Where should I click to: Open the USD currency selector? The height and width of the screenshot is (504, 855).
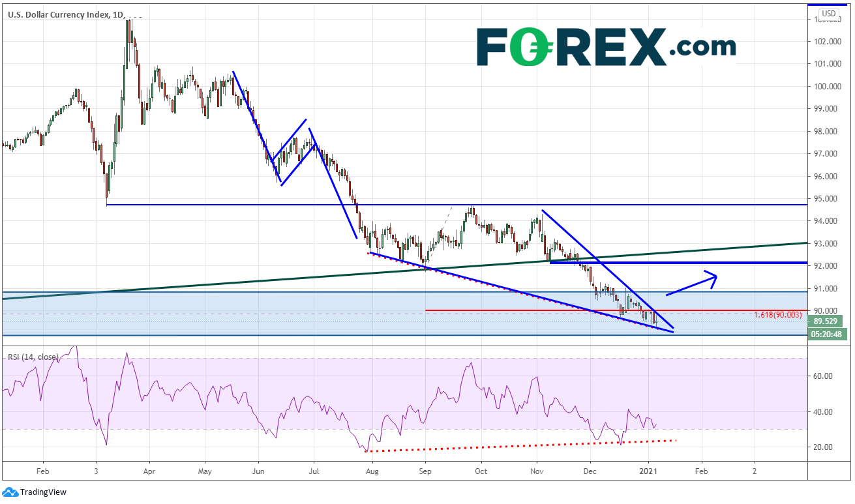point(829,13)
